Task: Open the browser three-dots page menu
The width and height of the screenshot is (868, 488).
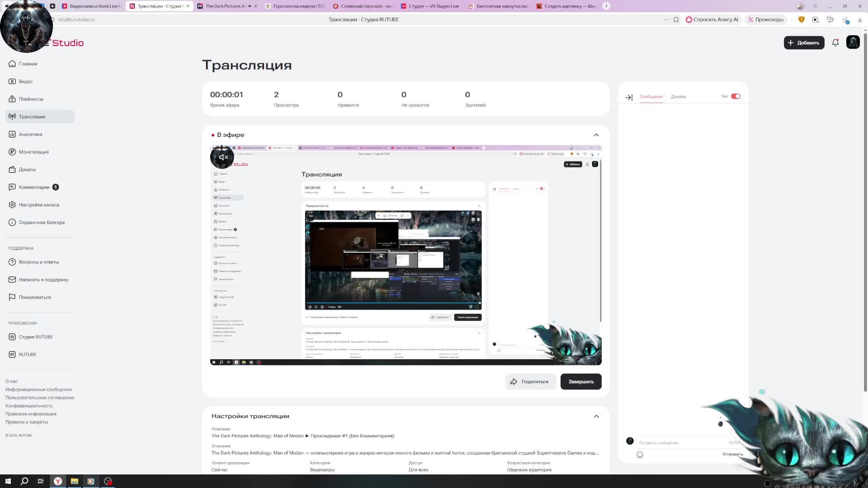Action: (666, 19)
